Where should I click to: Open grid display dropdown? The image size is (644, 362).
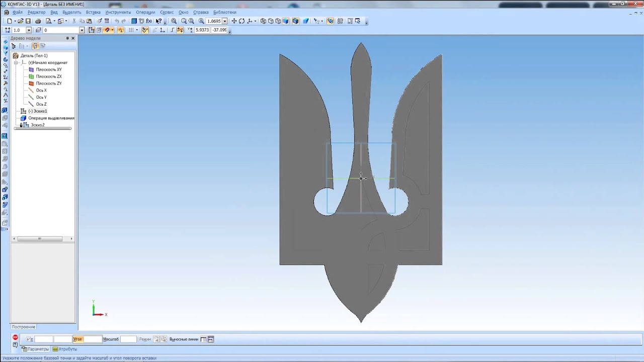[137, 30]
